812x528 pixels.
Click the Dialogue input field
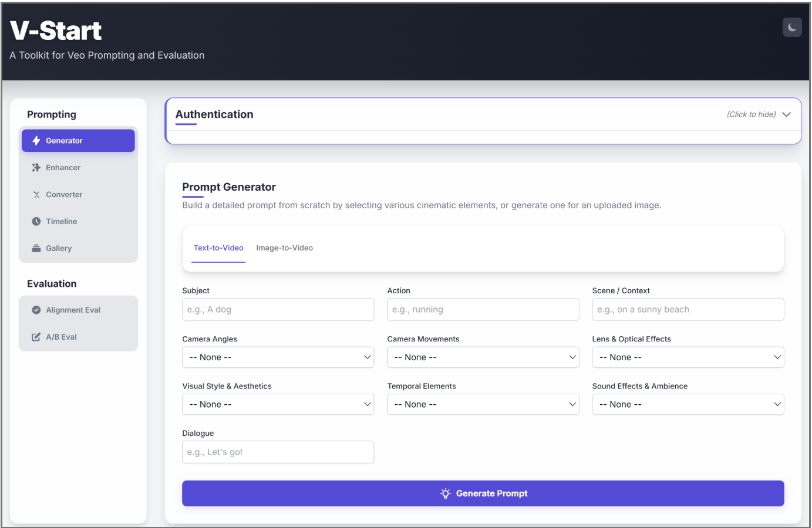coord(278,452)
